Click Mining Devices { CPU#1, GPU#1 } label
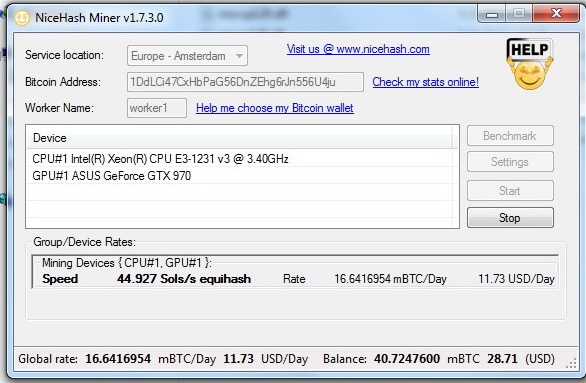This screenshot has height=383, width=586. point(127,263)
